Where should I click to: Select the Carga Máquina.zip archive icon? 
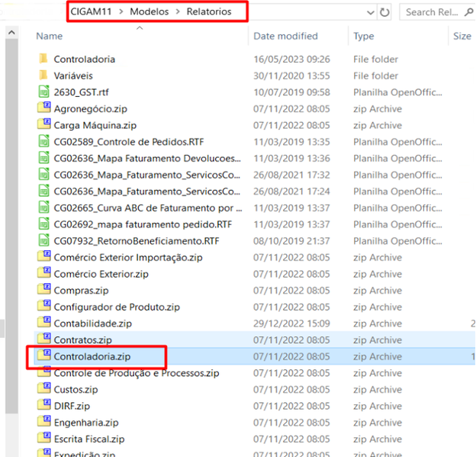click(x=43, y=124)
